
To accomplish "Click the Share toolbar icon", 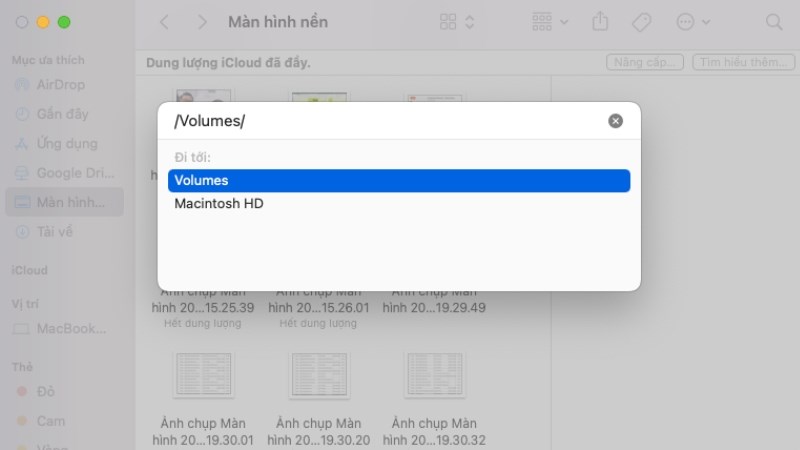I will point(600,21).
